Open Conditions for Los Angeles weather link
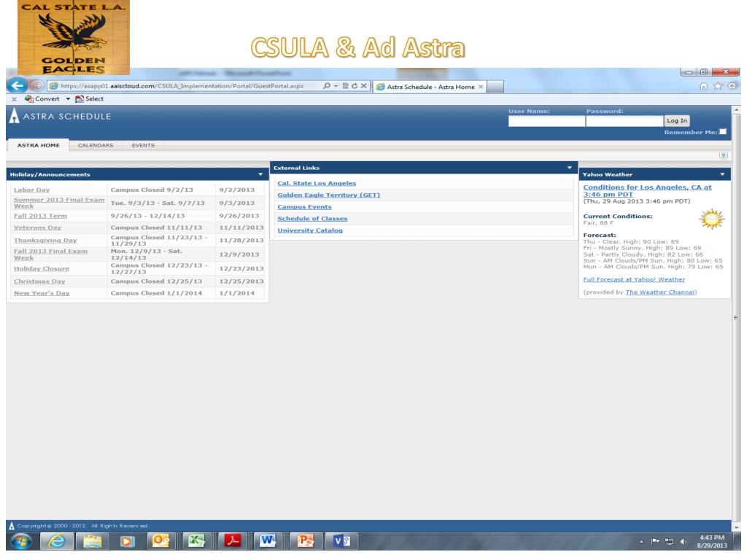This screenshot has height=560, width=747. tap(647, 190)
